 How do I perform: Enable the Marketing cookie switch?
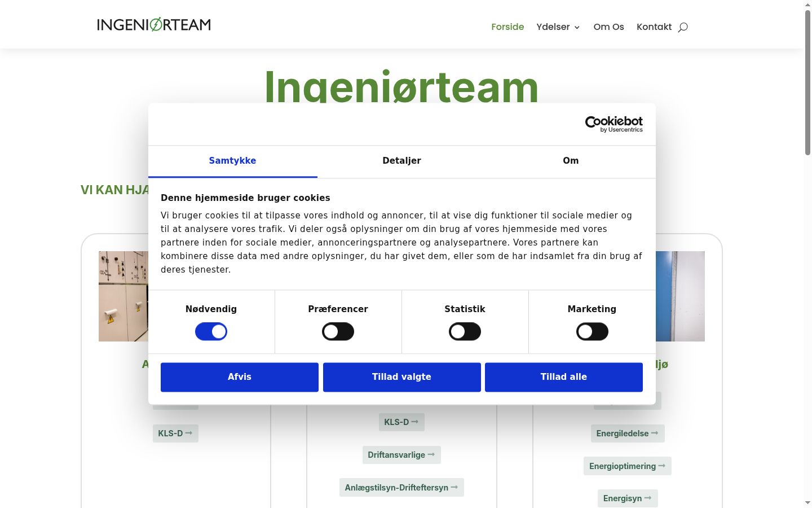click(x=592, y=331)
